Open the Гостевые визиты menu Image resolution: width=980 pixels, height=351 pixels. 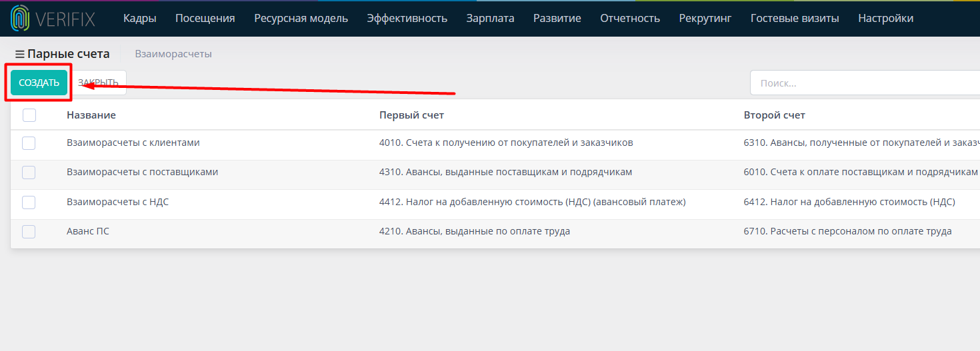pos(795,19)
